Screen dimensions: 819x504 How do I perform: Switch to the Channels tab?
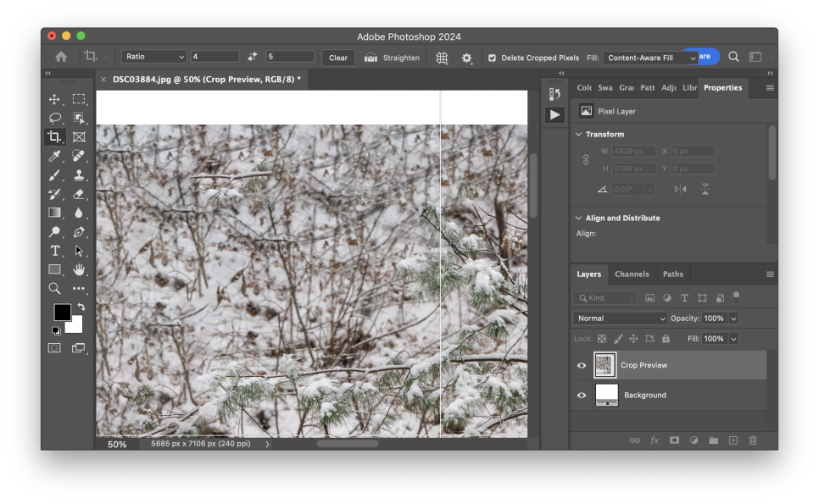(632, 274)
